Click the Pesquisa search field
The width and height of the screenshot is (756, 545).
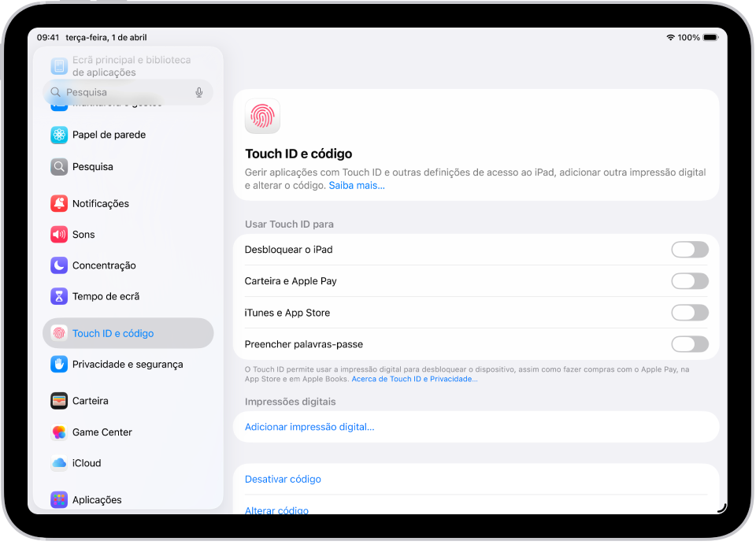pyautogui.click(x=118, y=92)
